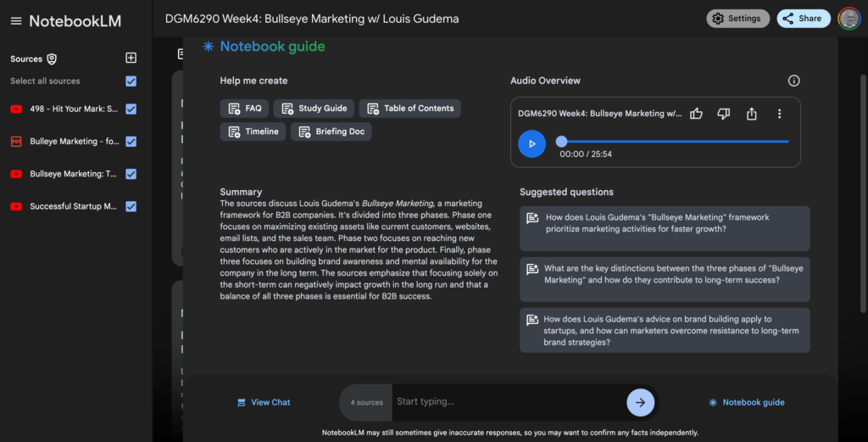Click the add source plus icon

tap(131, 58)
